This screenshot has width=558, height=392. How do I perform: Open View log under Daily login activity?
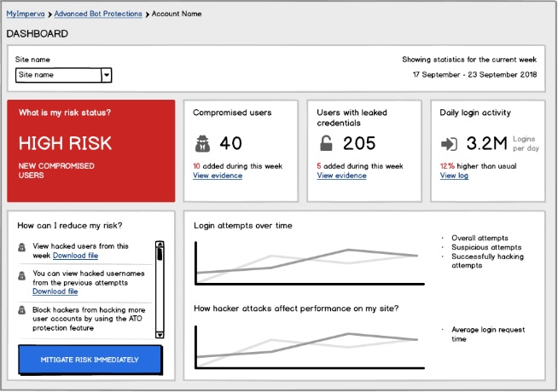pos(454,176)
